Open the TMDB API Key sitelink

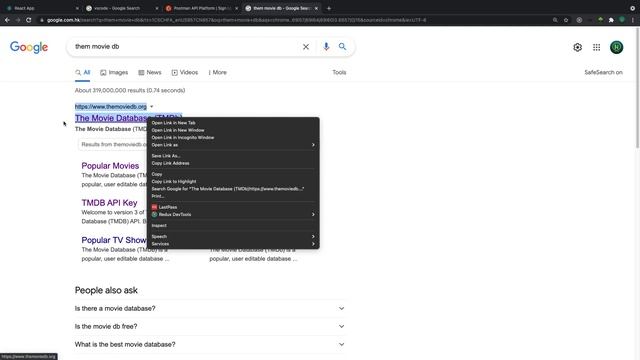(x=109, y=203)
